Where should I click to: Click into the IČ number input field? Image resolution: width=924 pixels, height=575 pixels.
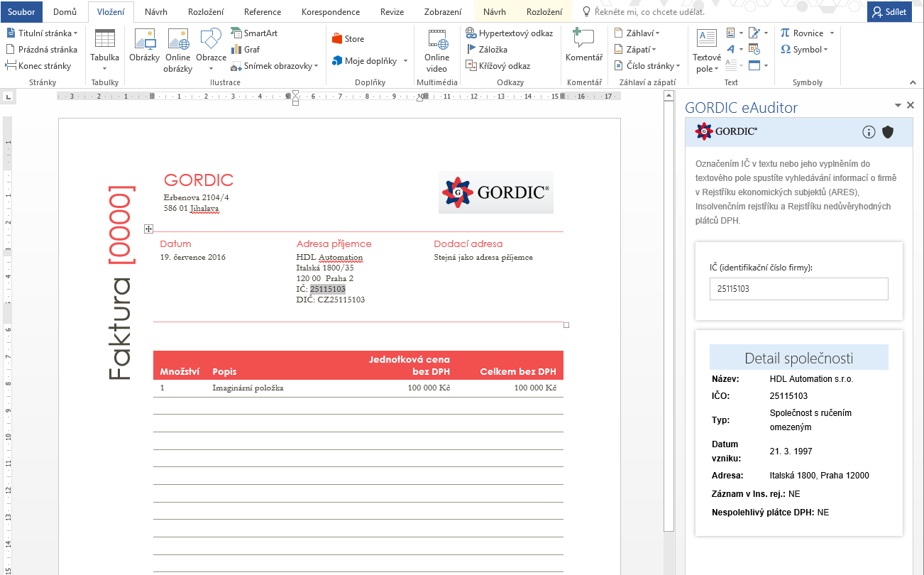pos(798,289)
